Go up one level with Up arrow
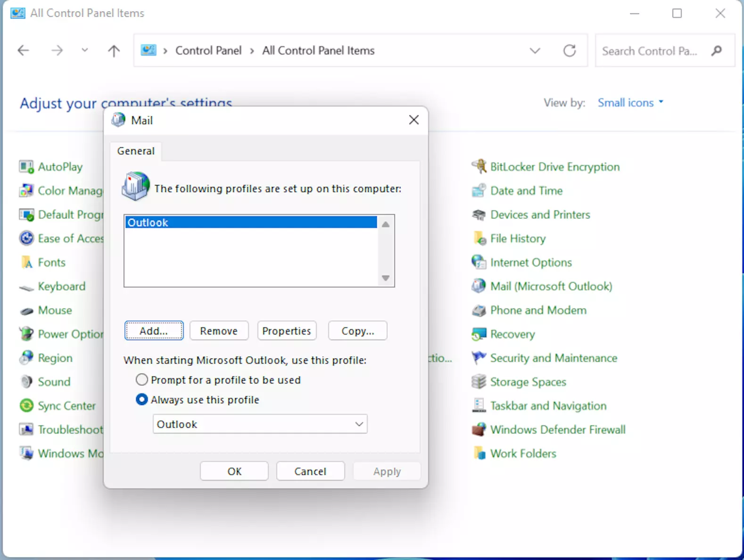Viewport: 744px width, 560px height. pyautogui.click(x=114, y=50)
